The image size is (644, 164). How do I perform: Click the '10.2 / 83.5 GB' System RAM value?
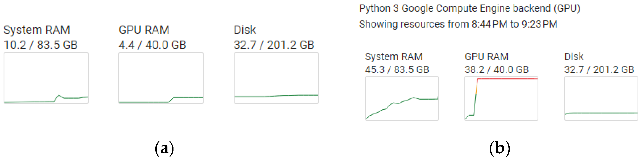click(x=41, y=45)
